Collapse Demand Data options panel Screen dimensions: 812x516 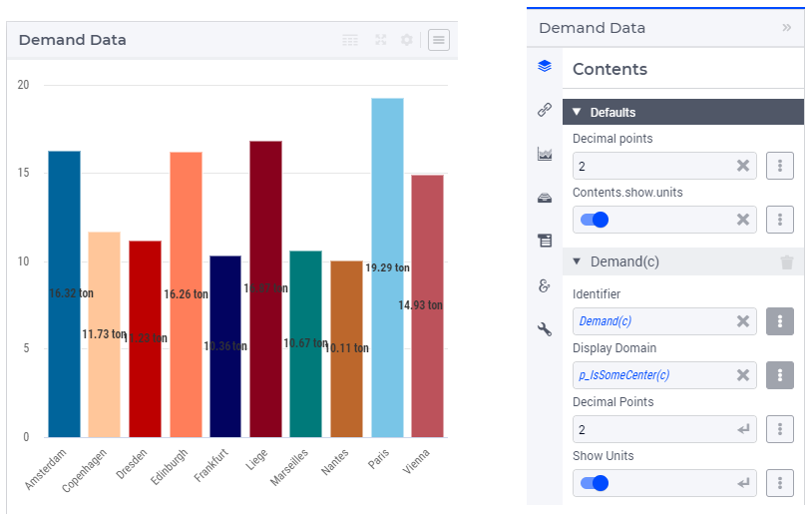[786, 28]
